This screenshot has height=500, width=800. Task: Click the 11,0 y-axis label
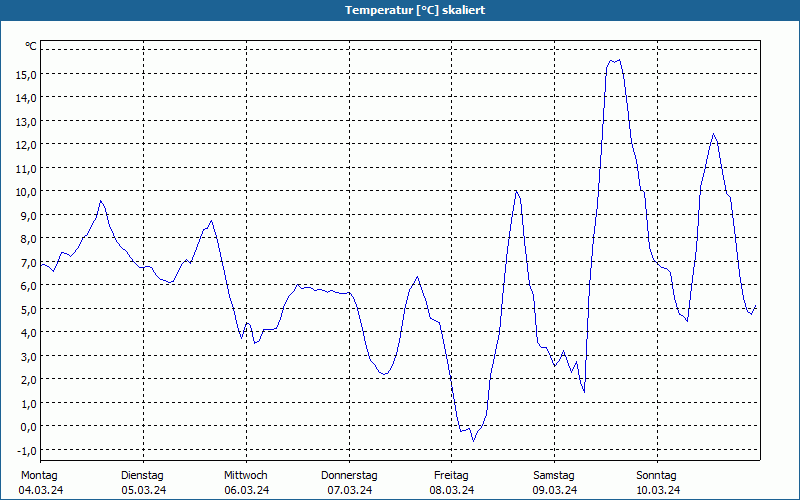click(26, 168)
